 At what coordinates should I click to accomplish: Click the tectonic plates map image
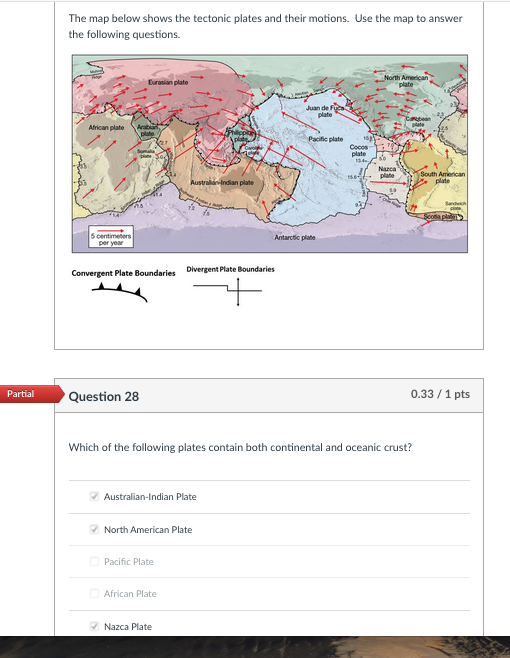(270, 154)
